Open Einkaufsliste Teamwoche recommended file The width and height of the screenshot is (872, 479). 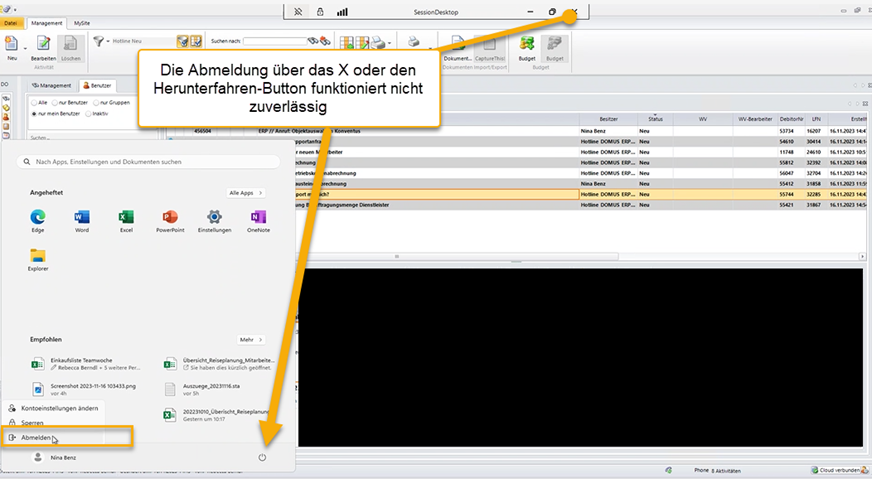(x=85, y=364)
